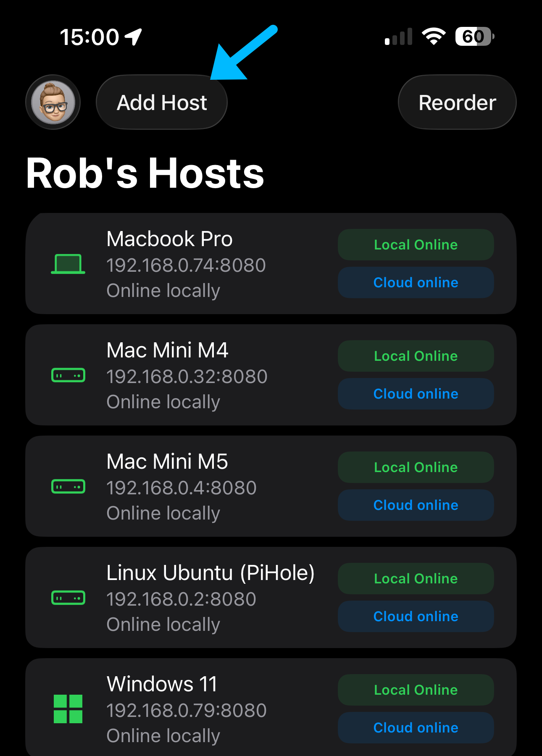Select Cloud online for Linux Ubuntu (PiHole)
Viewport: 542px width, 756px height.
[416, 616]
